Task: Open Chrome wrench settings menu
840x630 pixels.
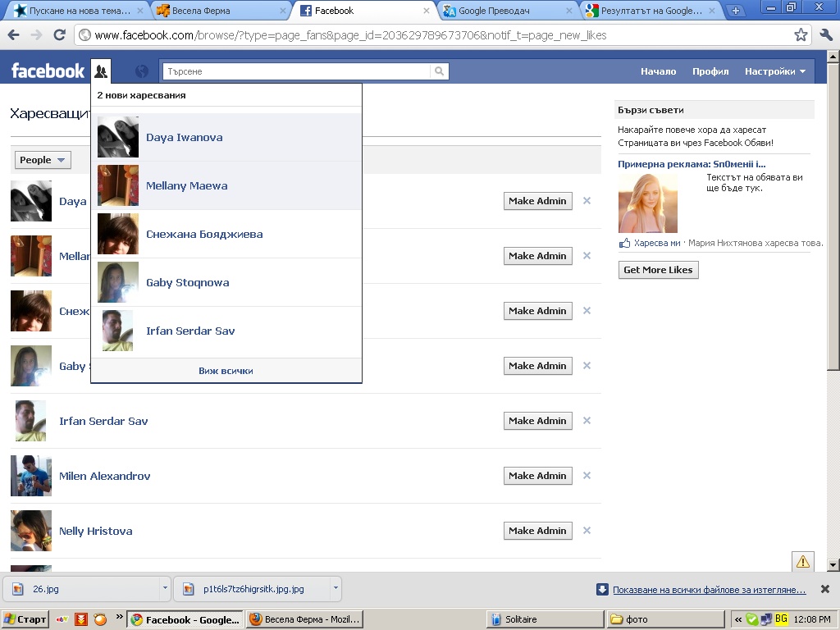Action: coord(826,35)
